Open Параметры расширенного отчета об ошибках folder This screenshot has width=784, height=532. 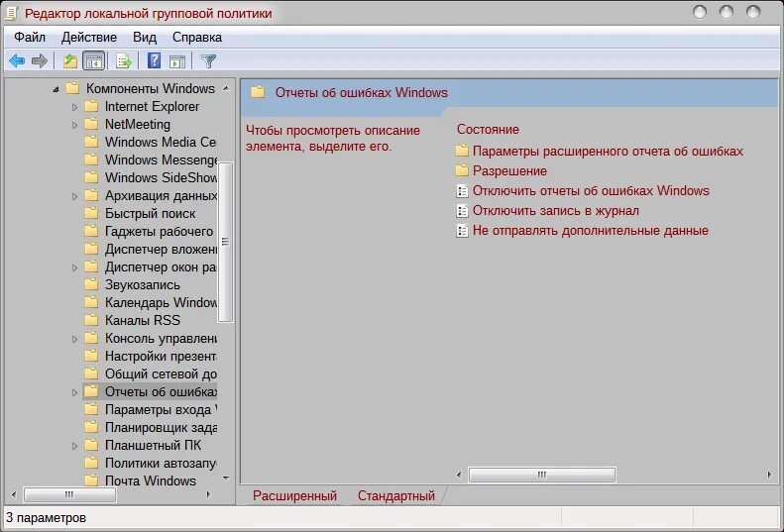tap(608, 151)
